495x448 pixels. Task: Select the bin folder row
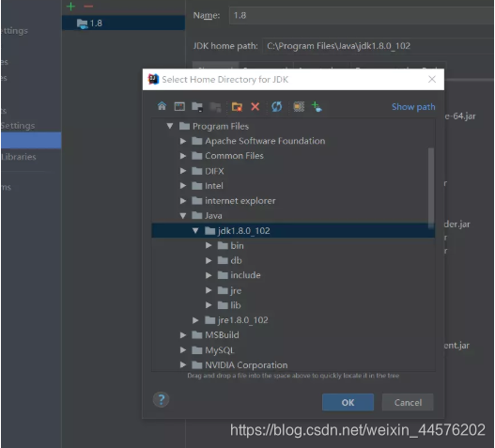(x=293, y=245)
